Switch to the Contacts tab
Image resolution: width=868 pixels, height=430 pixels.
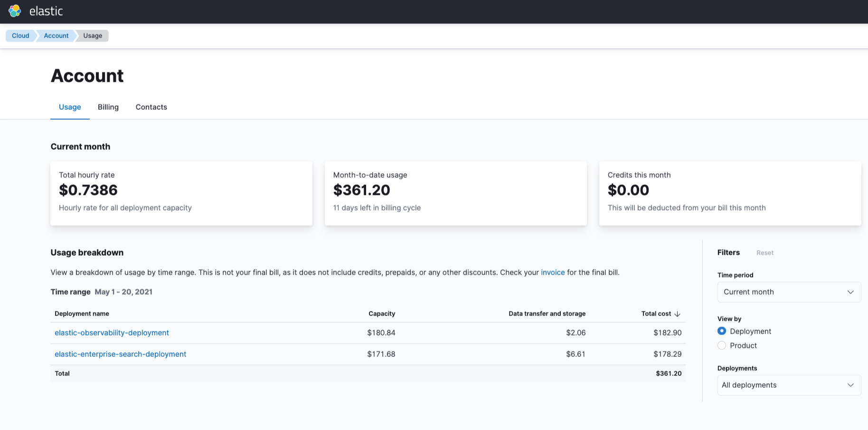pyautogui.click(x=151, y=107)
